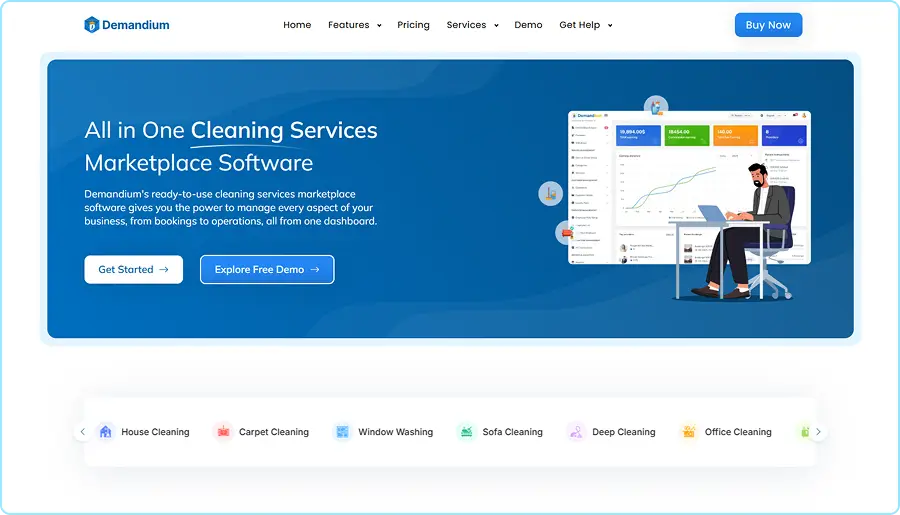Go to the Pricing page
900x515 pixels.
point(413,25)
